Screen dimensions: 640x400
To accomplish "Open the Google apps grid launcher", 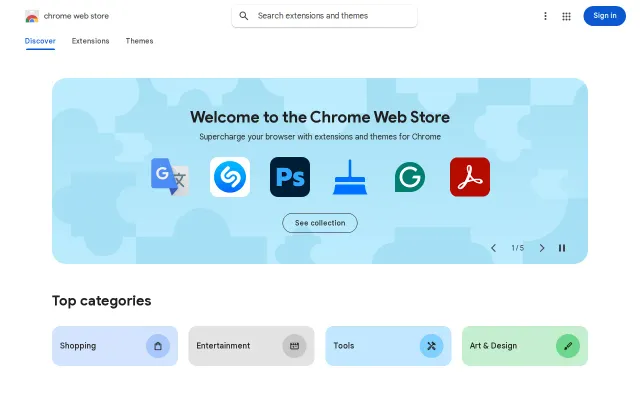I will [566, 16].
